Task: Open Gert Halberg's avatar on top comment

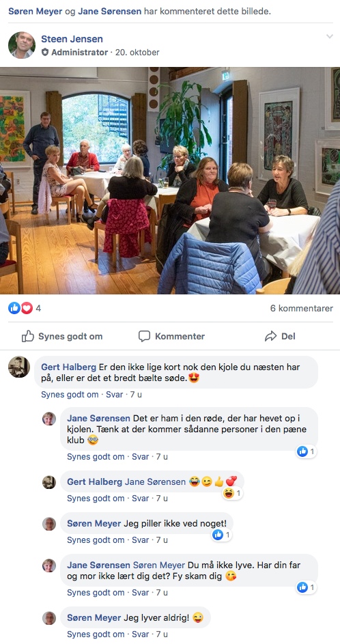Action: [19, 367]
